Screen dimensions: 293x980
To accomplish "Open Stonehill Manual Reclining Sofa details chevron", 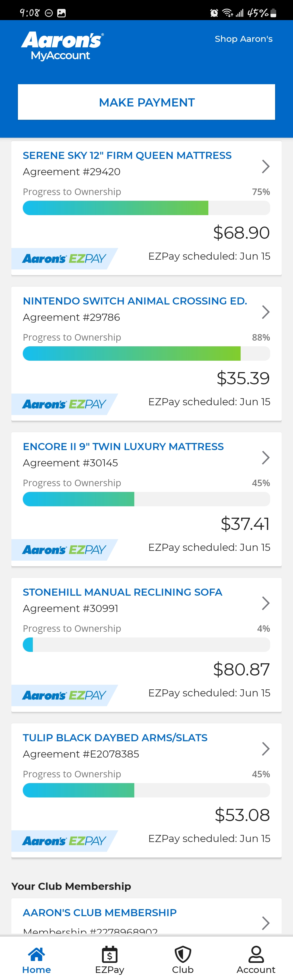I will point(266,603).
